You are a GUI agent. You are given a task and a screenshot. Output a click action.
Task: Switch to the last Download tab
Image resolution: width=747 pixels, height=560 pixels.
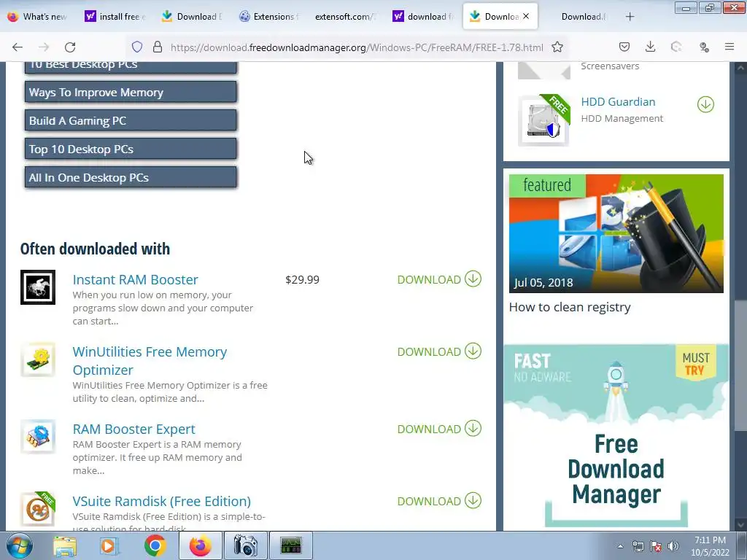(584, 17)
